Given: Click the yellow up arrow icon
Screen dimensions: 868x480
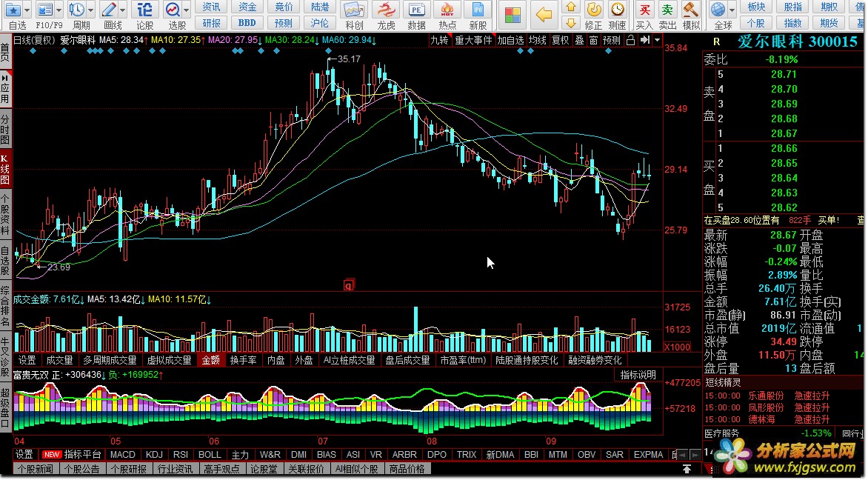Looking at the screenshot, I should 571,7.
